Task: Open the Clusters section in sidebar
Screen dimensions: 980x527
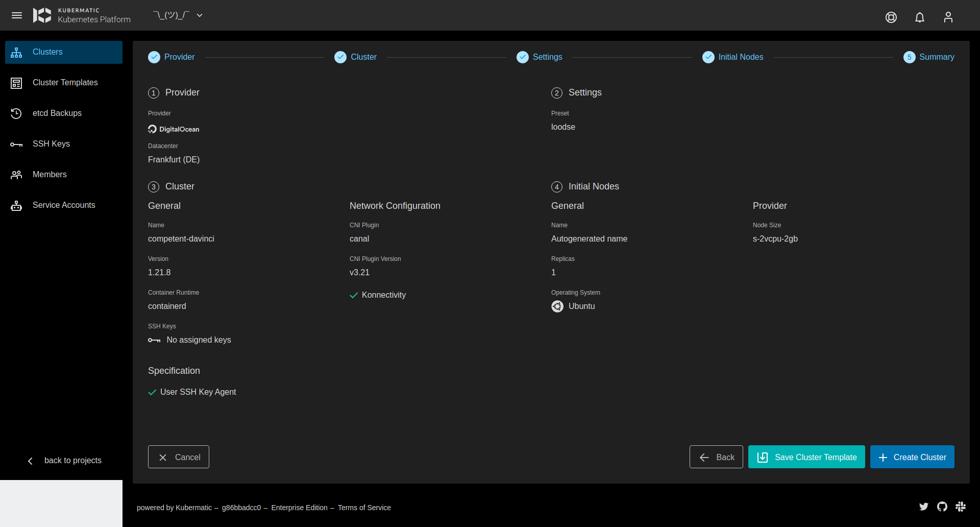Action: tap(47, 52)
